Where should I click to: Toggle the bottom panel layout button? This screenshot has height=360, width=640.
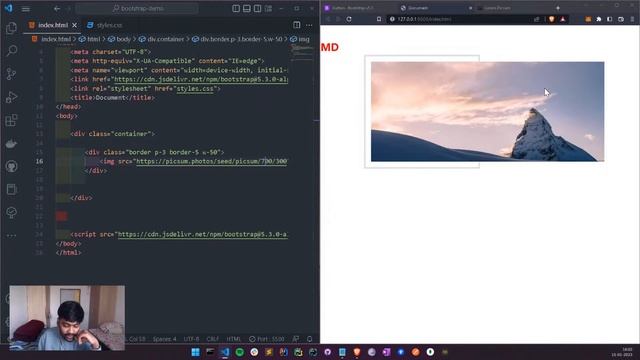(247, 9)
